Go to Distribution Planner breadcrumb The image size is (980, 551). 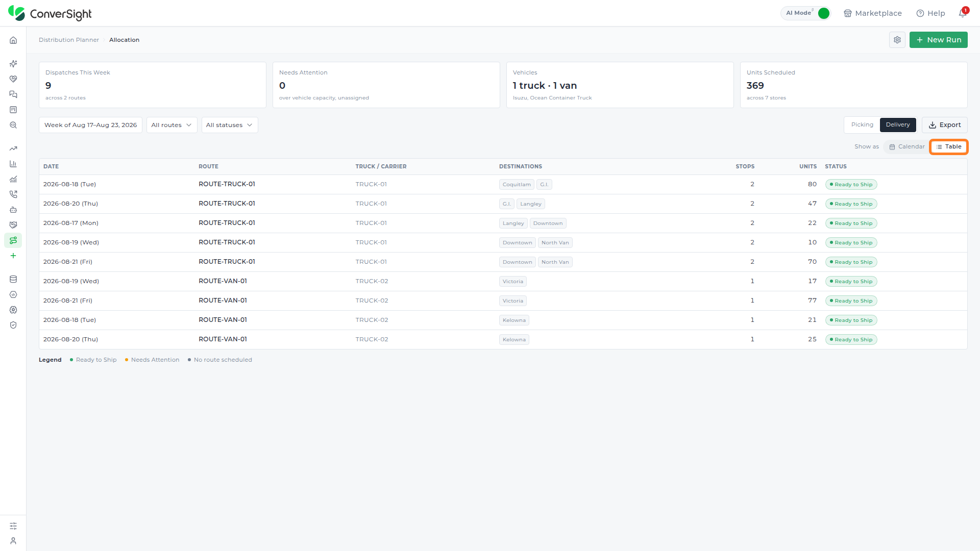pyautogui.click(x=69, y=40)
